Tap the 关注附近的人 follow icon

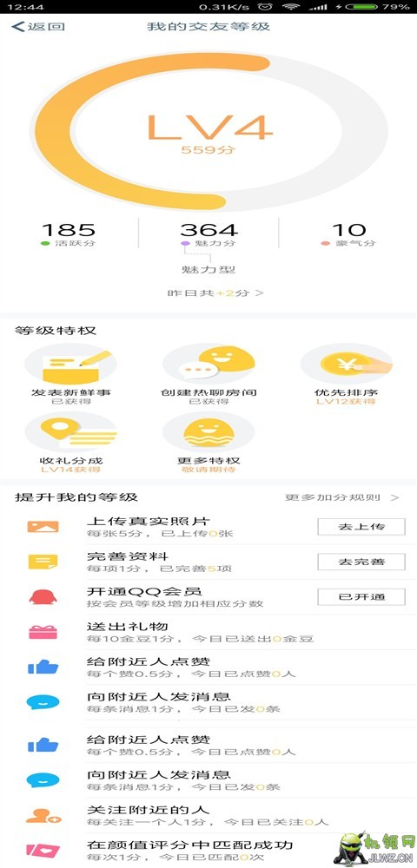point(43,815)
